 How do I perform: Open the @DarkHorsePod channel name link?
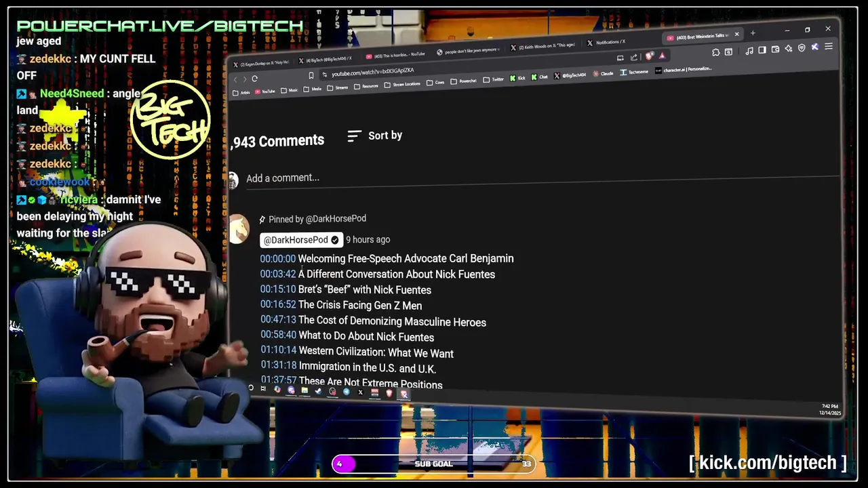[301, 240]
